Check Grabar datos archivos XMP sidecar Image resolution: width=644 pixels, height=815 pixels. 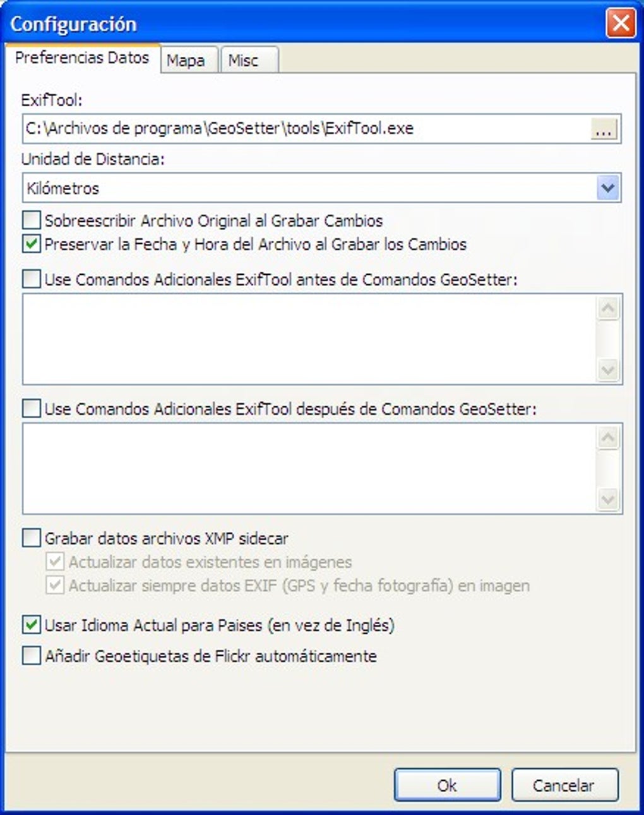(31, 538)
